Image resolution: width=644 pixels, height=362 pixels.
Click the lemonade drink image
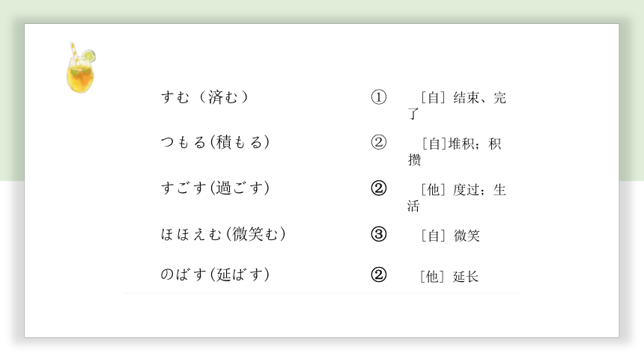tap(81, 67)
